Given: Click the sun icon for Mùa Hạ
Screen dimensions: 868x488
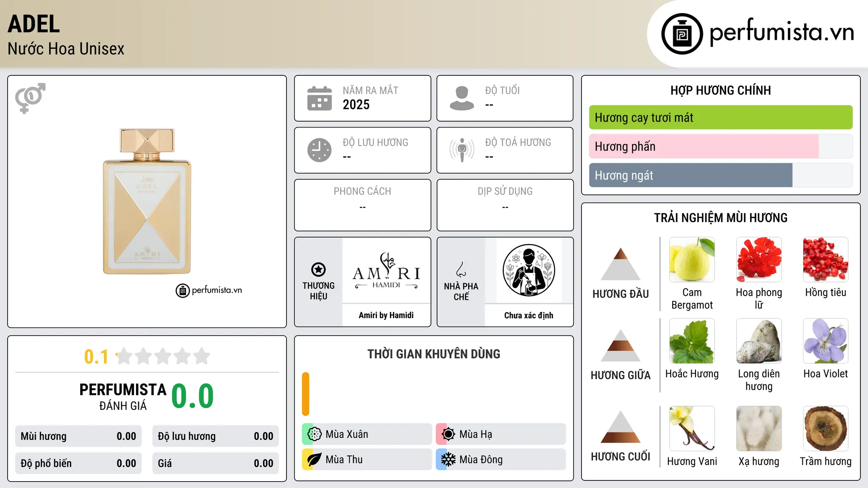Looking at the screenshot, I should point(448,434).
